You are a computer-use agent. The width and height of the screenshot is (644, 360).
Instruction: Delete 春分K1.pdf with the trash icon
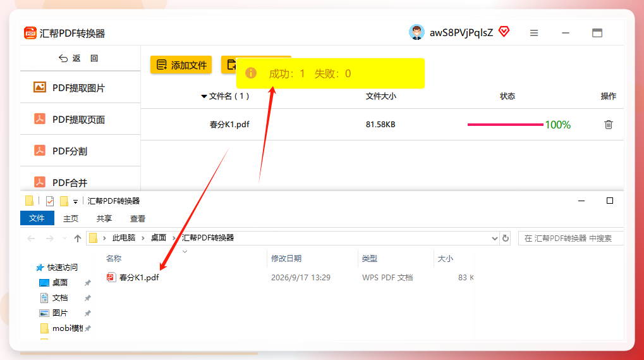point(608,125)
